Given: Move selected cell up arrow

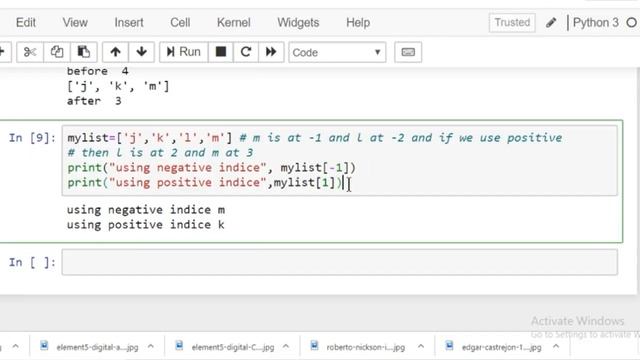Looking at the screenshot, I should (116, 52).
